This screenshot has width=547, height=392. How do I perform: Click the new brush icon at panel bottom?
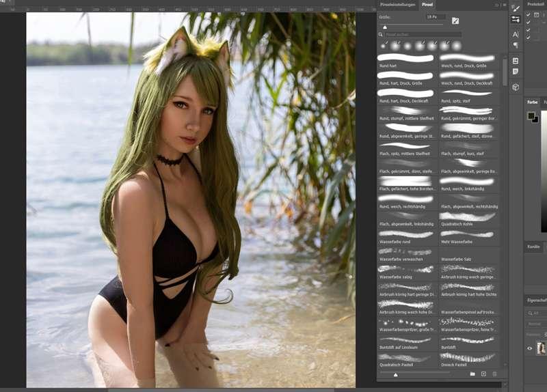483,374
